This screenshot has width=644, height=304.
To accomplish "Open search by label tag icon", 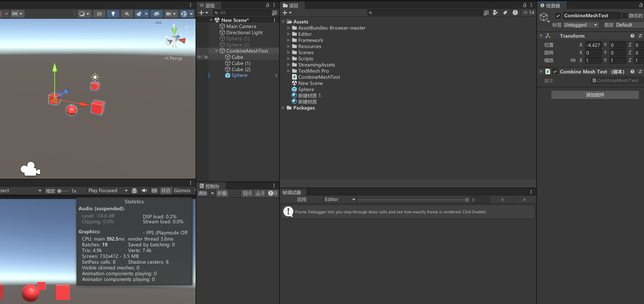I will [x=505, y=13].
